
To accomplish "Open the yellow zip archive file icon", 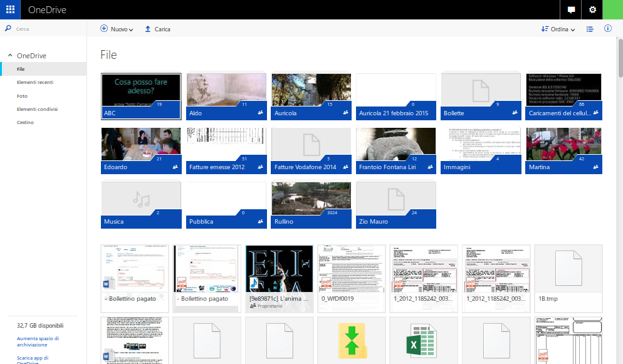I will pyautogui.click(x=352, y=341).
